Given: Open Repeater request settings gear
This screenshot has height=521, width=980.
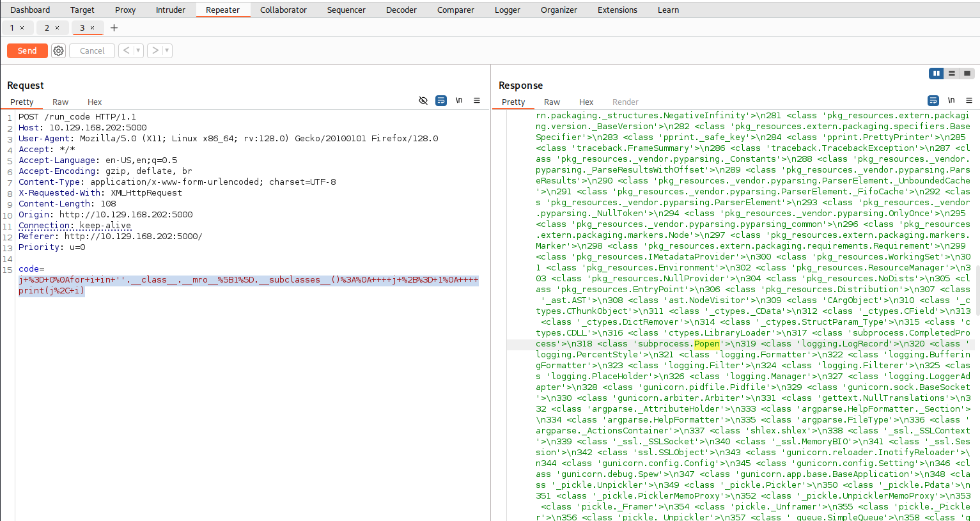Looking at the screenshot, I should click(58, 51).
